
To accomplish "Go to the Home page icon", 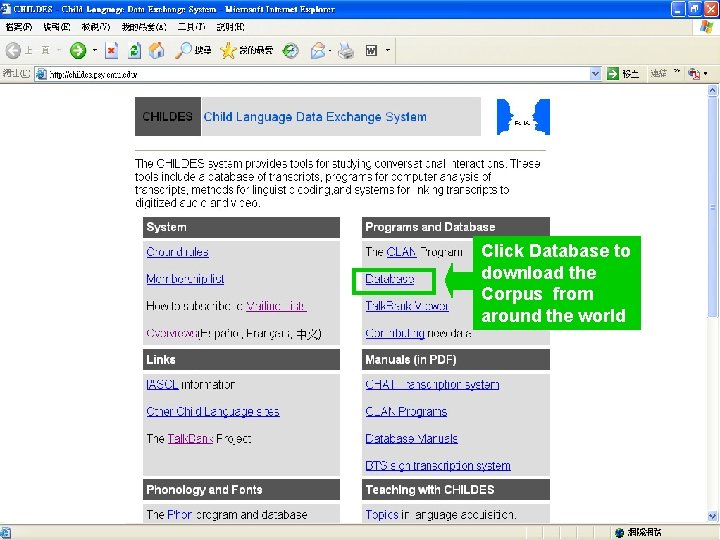I will pyautogui.click(x=157, y=50).
